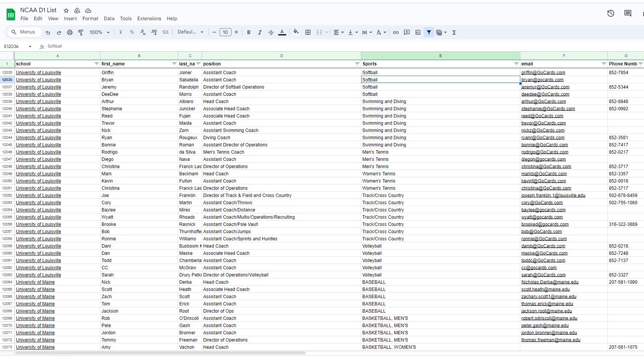Open the text color picker
Image resolution: width=644 pixels, height=356 pixels.
pos(282,32)
